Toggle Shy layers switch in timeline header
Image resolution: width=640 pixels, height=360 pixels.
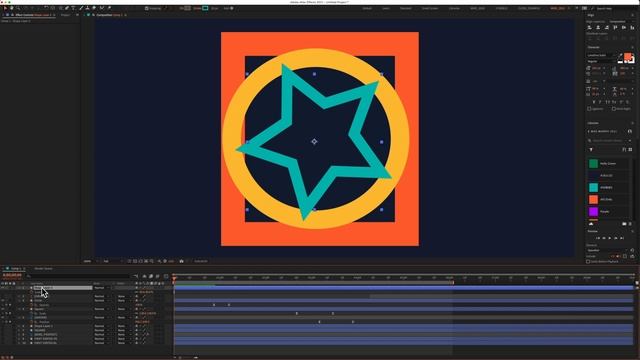click(x=144, y=276)
